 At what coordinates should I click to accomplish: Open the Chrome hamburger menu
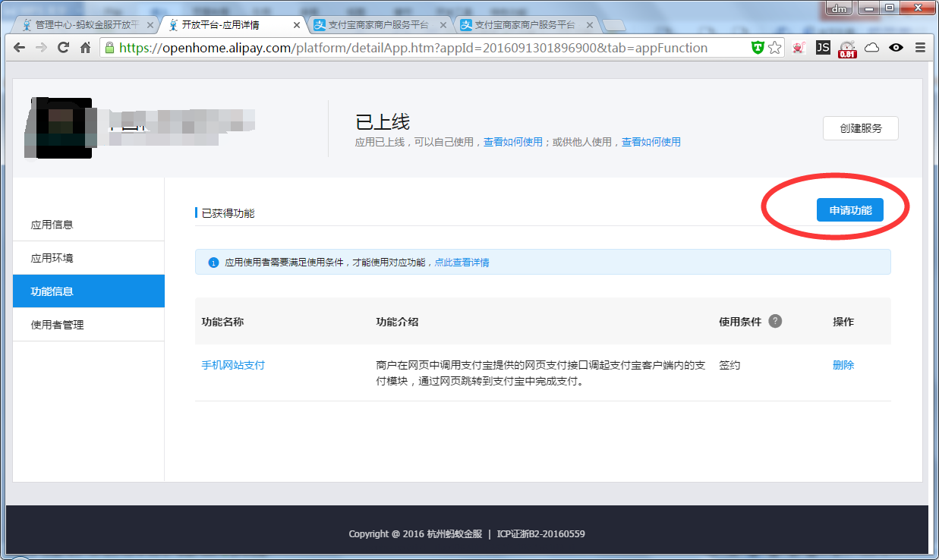point(920,47)
